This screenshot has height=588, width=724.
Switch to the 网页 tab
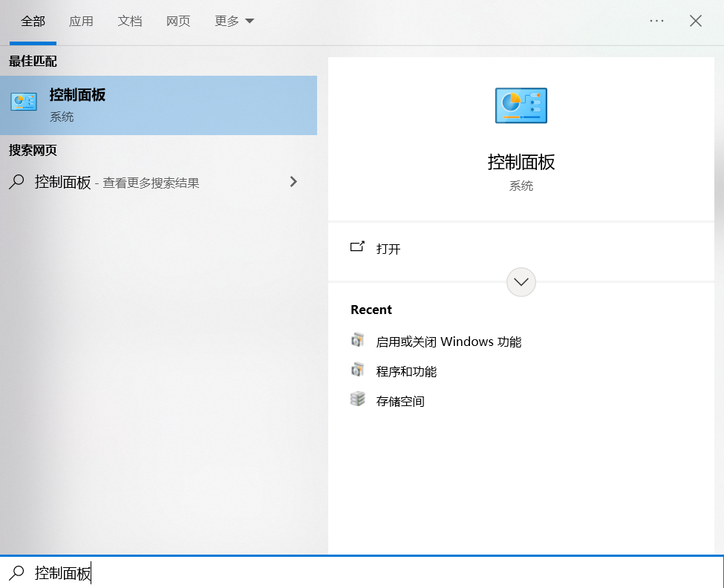178,22
